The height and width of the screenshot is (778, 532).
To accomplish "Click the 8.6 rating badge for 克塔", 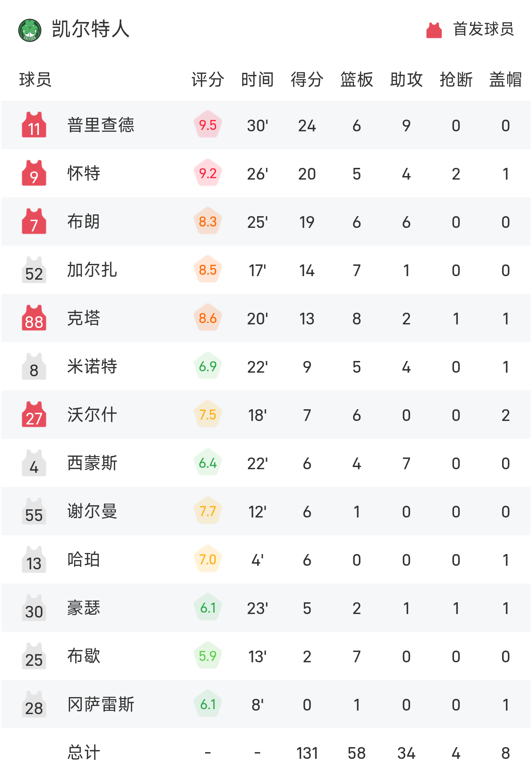I will tap(208, 318).
